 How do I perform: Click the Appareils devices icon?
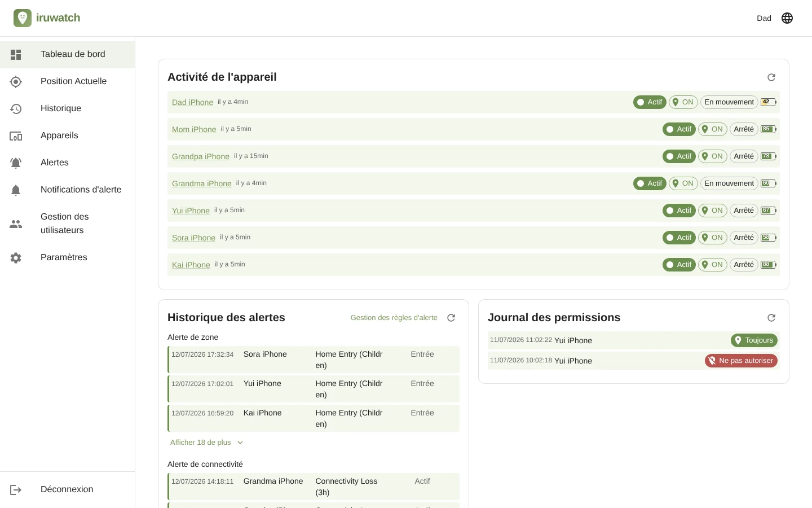[x=16, y=135]
